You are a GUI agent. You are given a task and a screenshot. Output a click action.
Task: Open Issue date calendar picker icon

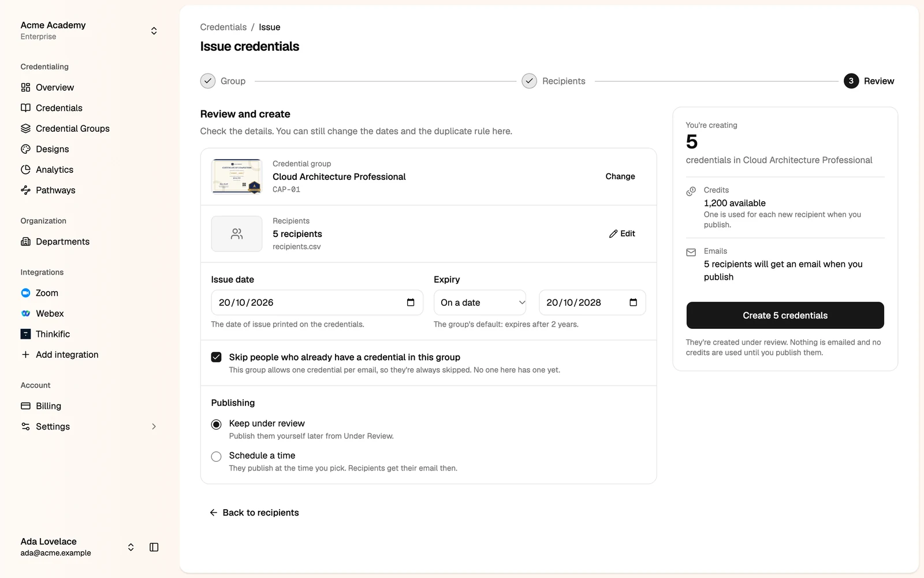coord(411,302)
